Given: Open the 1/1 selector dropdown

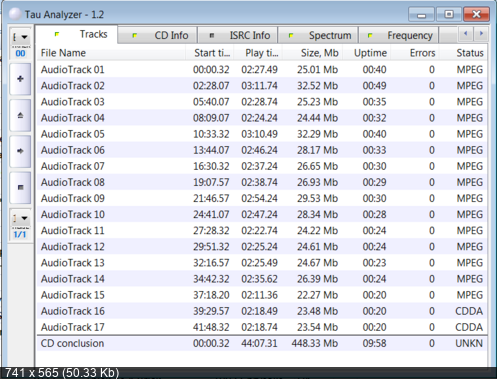Looking at the screenshot, I should point(20,218).
